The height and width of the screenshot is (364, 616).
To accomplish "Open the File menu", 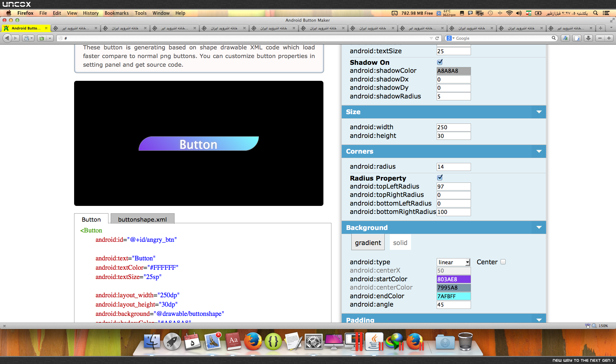I will [43, 13].
